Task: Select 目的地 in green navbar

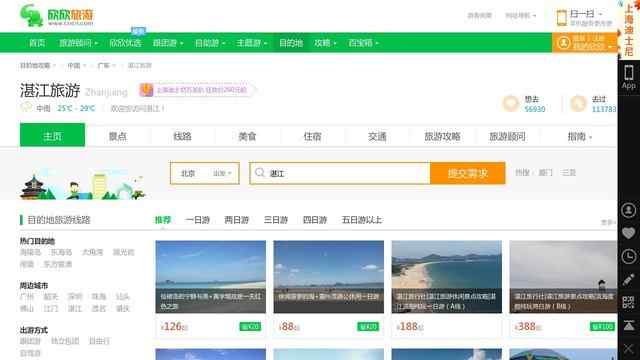Action: point(291,43)
